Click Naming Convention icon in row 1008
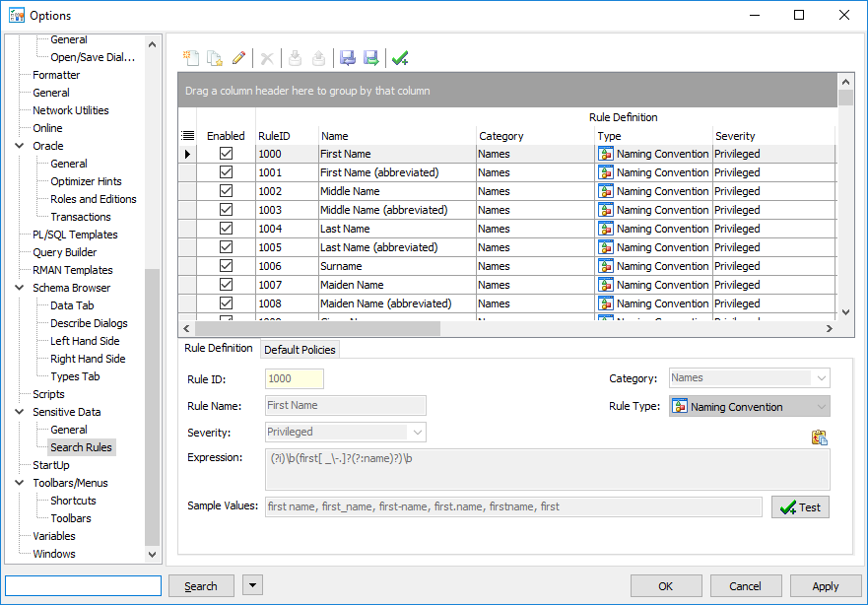Viewport: 868px width, 605px height. [x=606, y=303]
